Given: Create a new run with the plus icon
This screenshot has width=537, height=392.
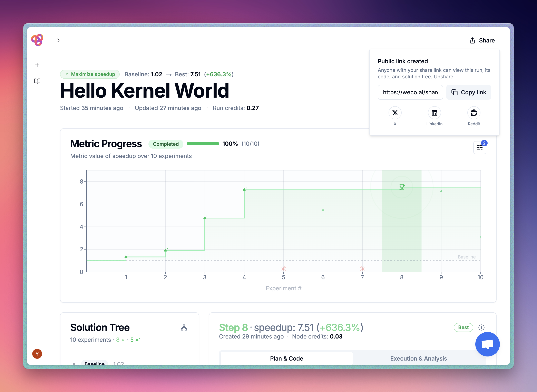Looking at the screenshot, I should tap(37, 65).
